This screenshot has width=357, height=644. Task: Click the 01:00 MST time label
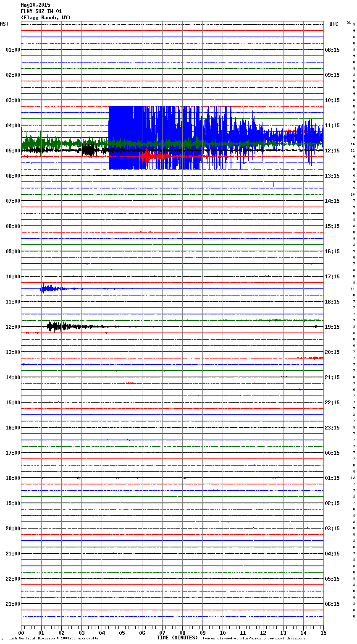(x=13, y=50)
